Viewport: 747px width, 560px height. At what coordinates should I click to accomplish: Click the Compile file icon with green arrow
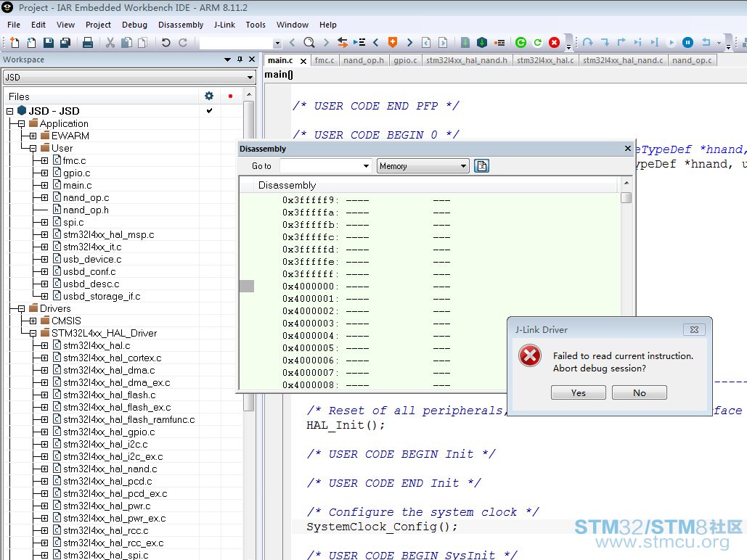[x=465, y=43]
